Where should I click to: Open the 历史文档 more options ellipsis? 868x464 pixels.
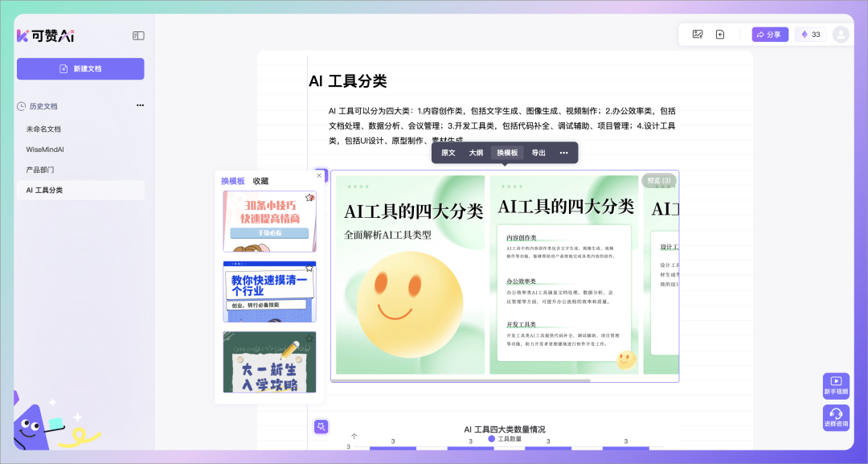tap(140, 105)
